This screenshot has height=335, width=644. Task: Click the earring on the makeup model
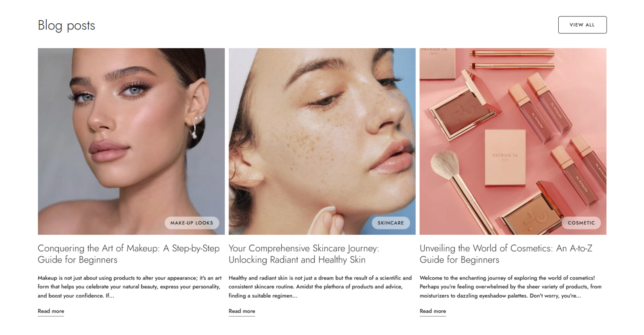pyautogui.click(x=195, y=127)
